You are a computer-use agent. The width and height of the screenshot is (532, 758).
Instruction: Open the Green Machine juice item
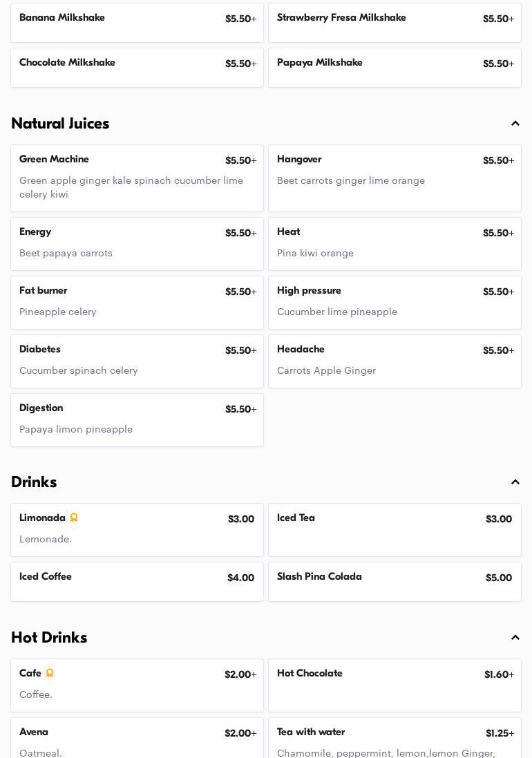coord(137,178)
